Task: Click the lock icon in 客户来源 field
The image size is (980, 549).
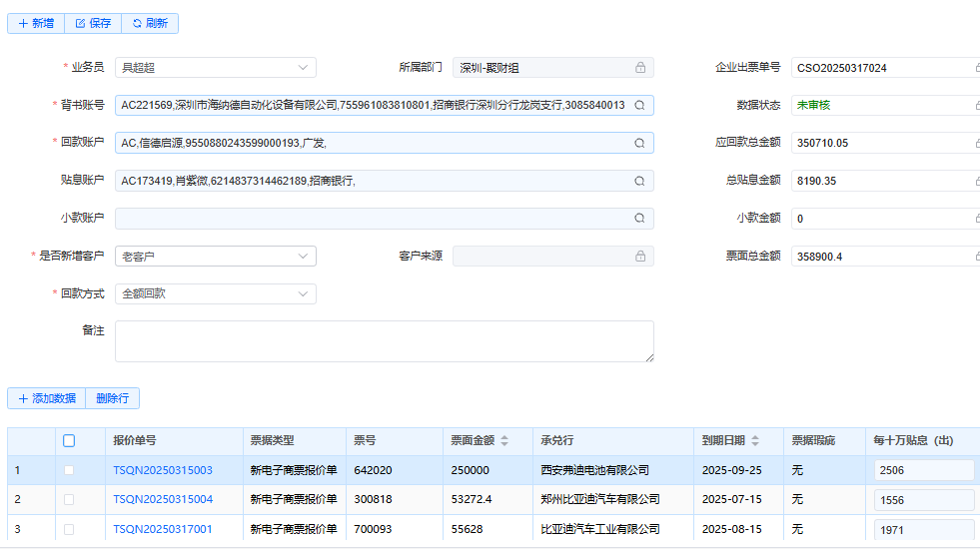Action: coord(640,257)
